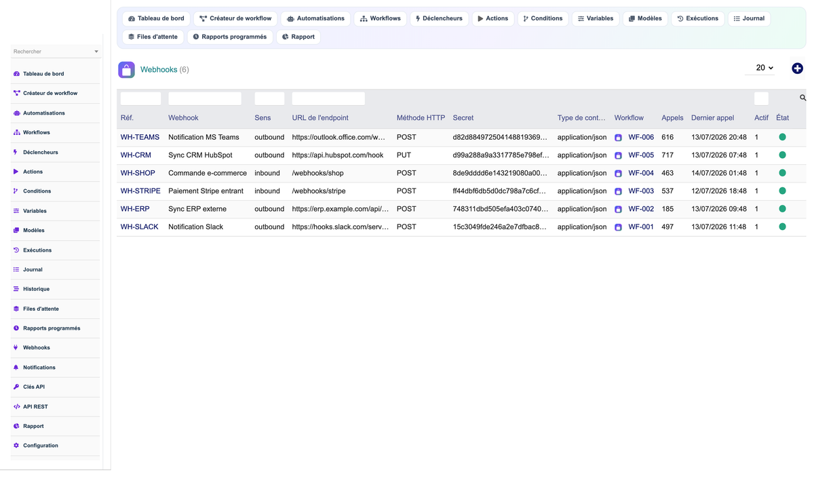Click the green status dot for WH-SLACK
814x504 pixels.
782,227
